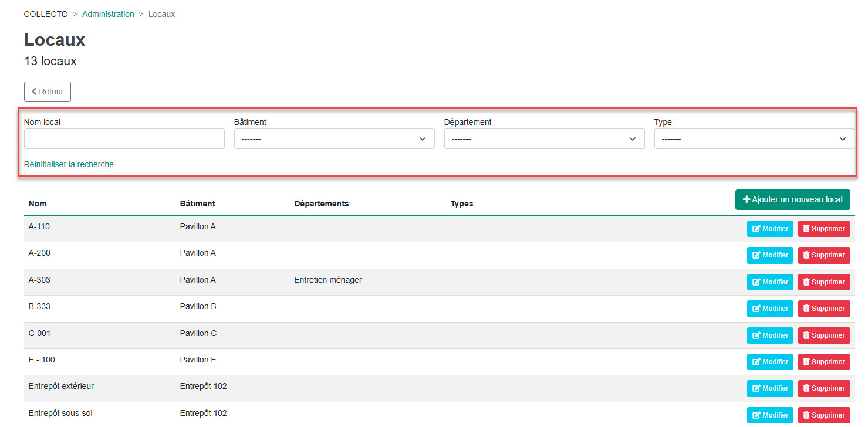The height and width of the screenshot is (427, 868).
Task: Open the Bâtiment filter dropdown
Action: point(334,139)
